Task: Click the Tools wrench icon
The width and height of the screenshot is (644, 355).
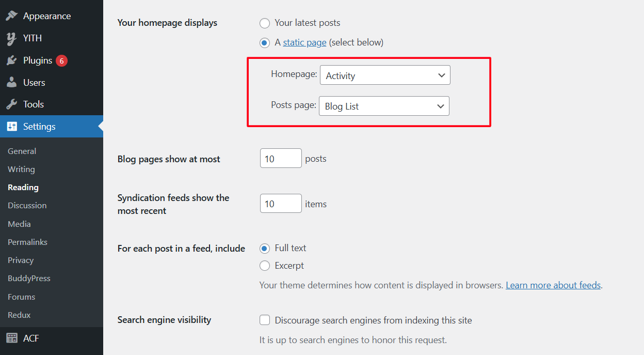Action: pyautogui.click(x=11, y=104)
